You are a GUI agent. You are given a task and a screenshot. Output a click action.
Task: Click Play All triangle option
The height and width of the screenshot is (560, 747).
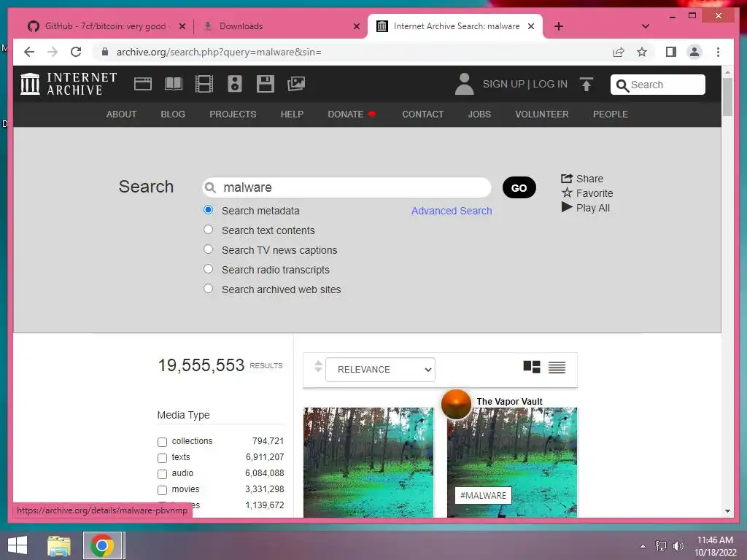(x=586, y=208)
